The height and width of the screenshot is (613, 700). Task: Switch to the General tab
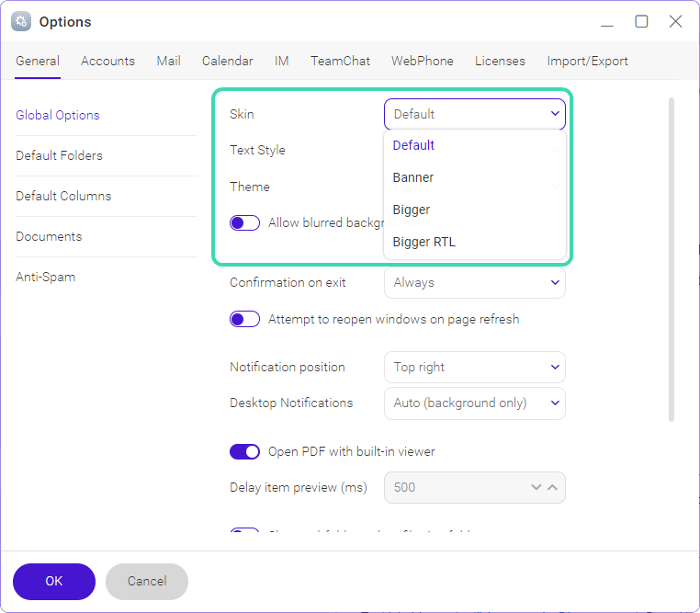point(38,61)
